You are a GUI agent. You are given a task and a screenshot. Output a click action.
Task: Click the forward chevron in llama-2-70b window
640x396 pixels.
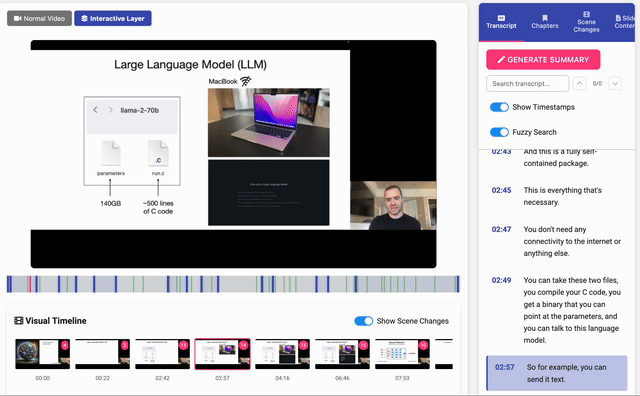click(x=111, y=110)
